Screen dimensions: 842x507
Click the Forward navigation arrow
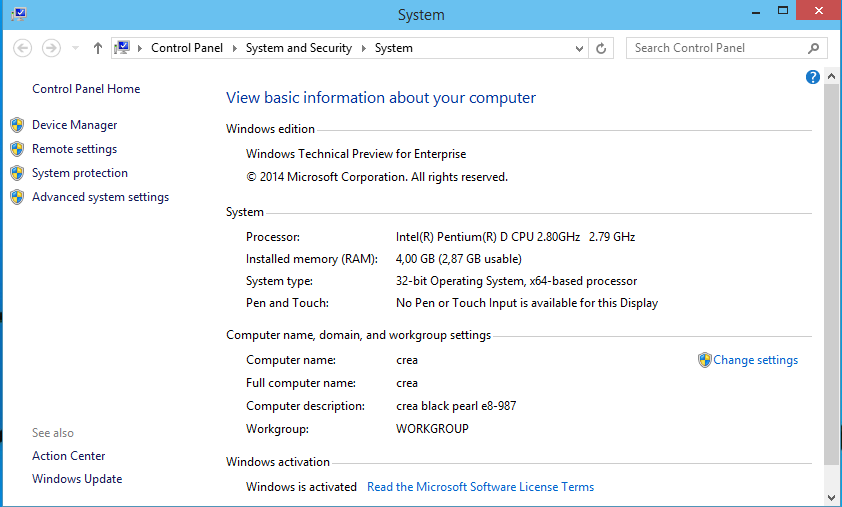[51, 48]
